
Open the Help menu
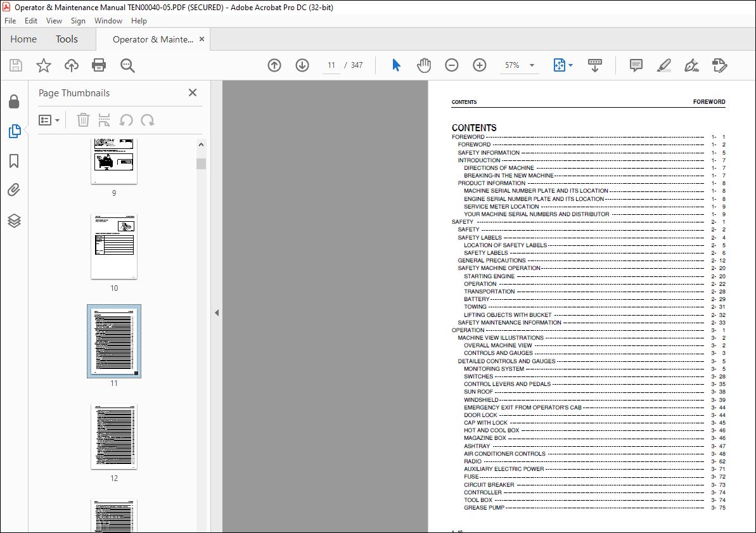click(x=139, y=21)
